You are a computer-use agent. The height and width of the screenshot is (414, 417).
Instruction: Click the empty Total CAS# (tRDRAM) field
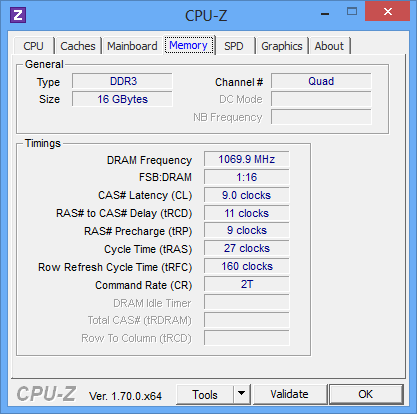(247, 320)
